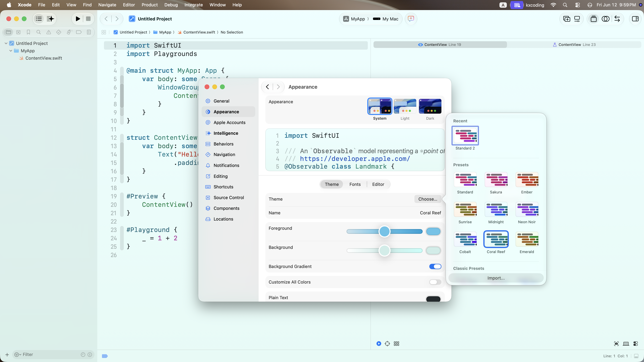
Task: Click the Import... button
Action: point(496,278)
